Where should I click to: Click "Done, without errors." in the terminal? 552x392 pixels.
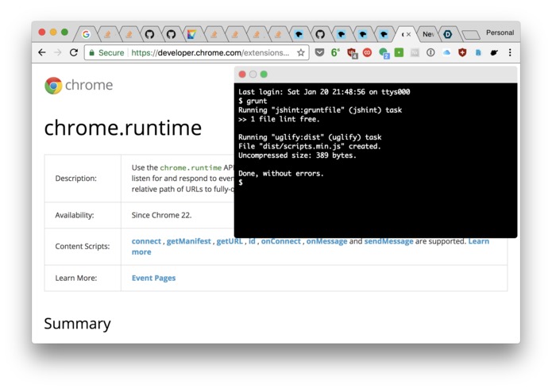coord(281,173)
